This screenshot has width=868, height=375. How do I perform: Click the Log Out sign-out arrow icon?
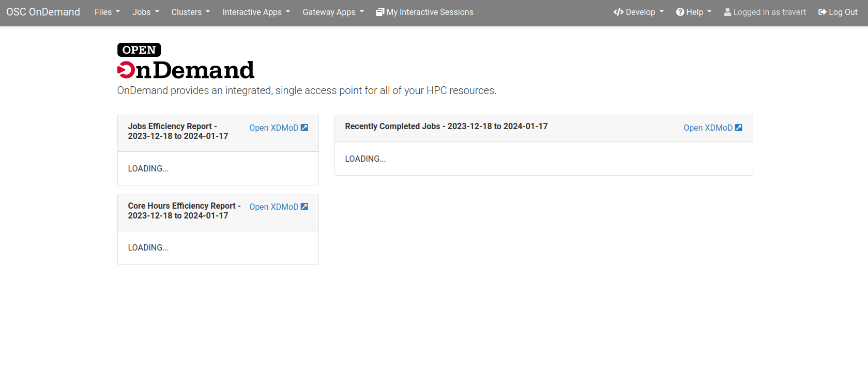coord(822,12)
